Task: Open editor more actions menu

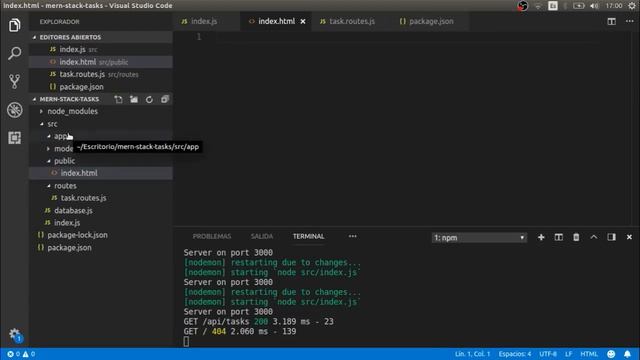Action: (629, 21)
